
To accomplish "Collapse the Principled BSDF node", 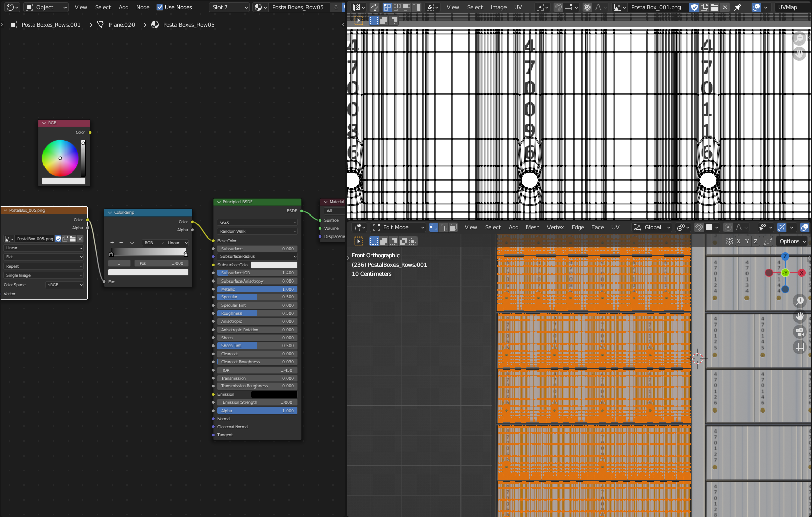I will [x=219, y=202].
